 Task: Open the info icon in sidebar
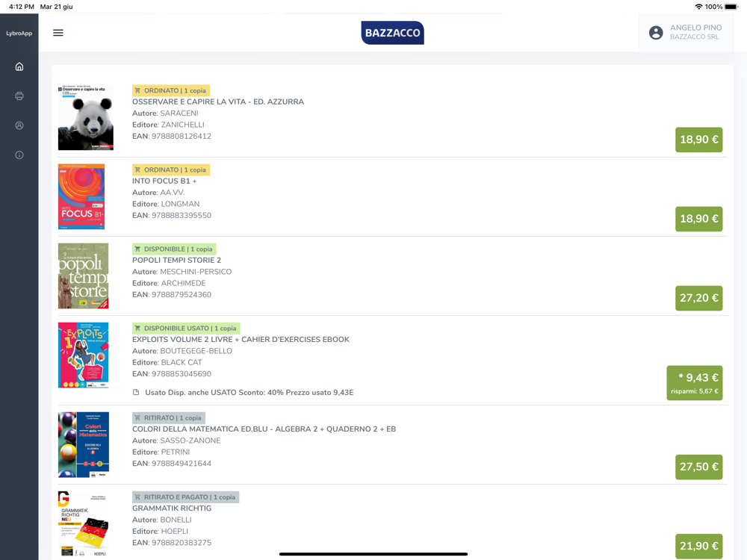pyautogui.click(x=19, y=155)
